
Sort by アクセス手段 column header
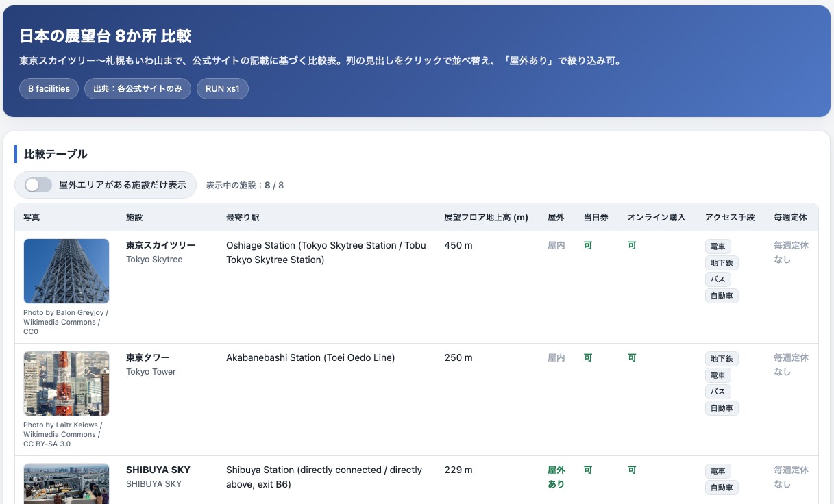[730, 217]
